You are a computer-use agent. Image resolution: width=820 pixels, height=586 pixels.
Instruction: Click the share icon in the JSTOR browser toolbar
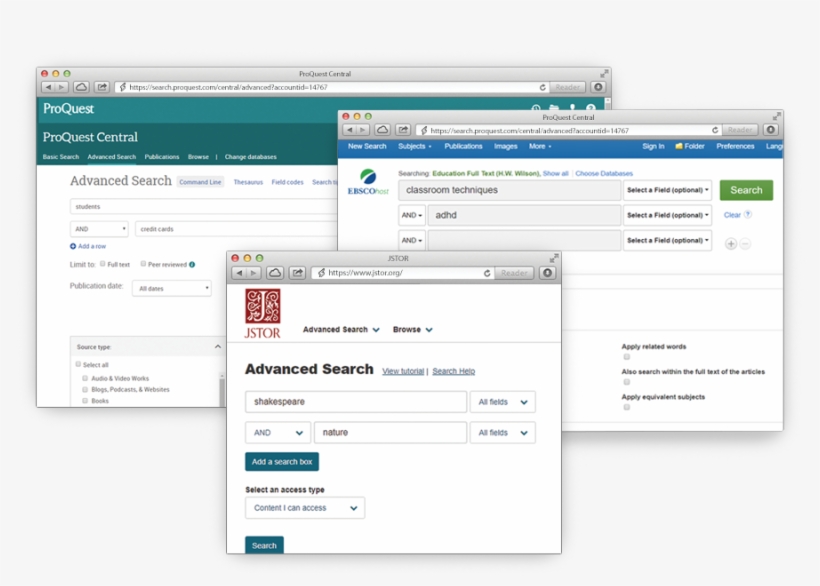coord(295,271)
